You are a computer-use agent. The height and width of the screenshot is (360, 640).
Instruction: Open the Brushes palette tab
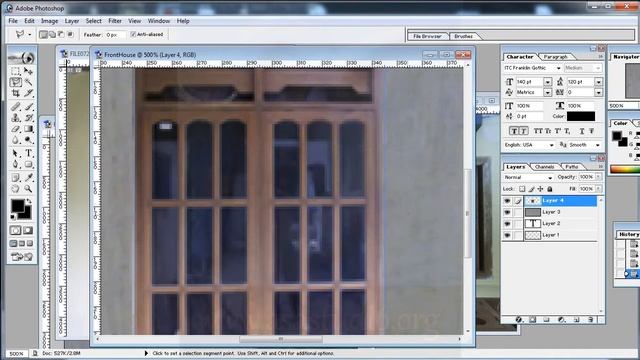(x=464, y=36)
